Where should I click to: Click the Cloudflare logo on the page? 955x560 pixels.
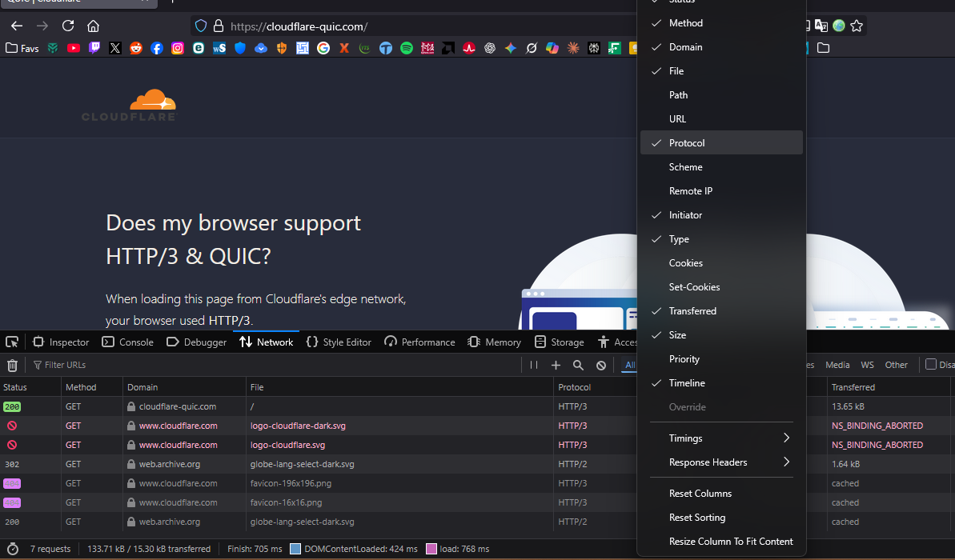click(x=129, y=105)
